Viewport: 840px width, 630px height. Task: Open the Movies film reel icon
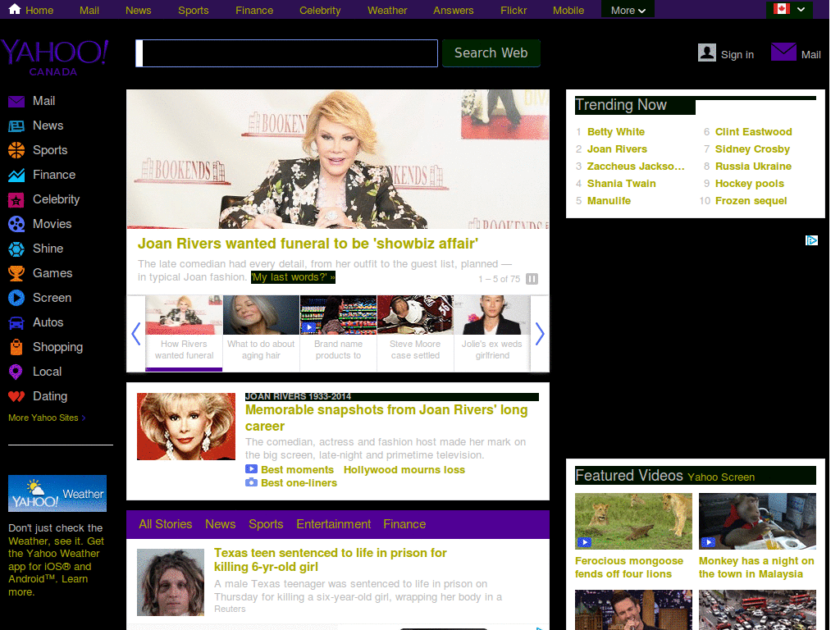coord(16,224)
